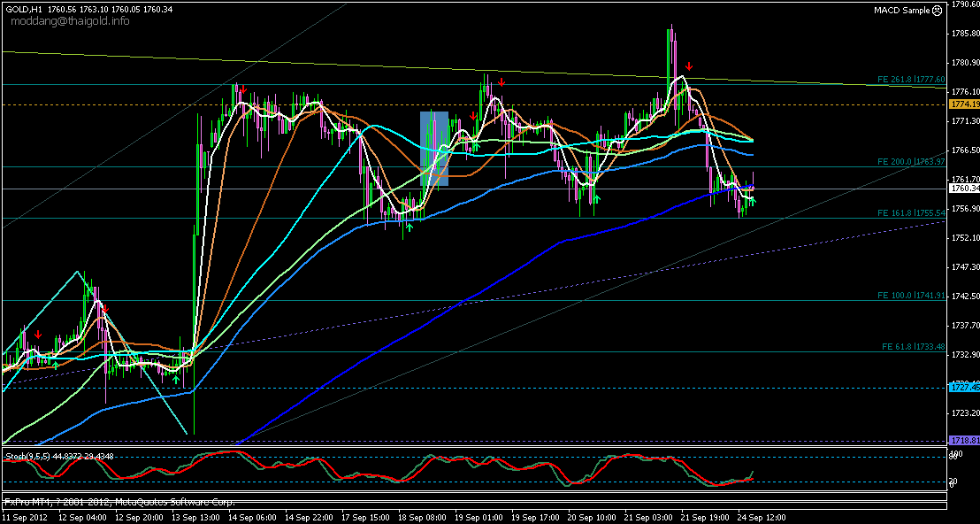Screen dimensions: 980x524
Task: Click the white 1760.34 current price tag
Action: pos(963,189)
